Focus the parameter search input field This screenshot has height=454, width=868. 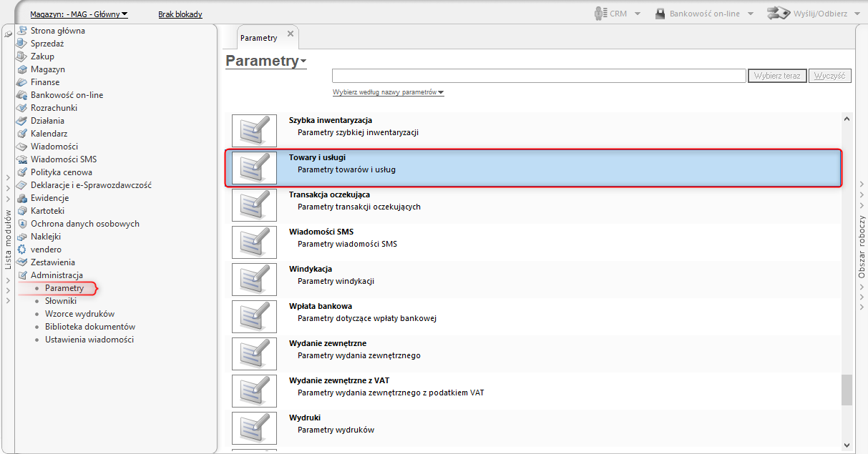pyautogui.click(x=540, y=76)
